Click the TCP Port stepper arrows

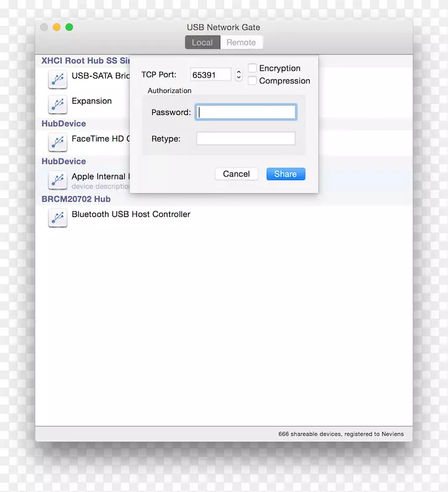[238, 75]
